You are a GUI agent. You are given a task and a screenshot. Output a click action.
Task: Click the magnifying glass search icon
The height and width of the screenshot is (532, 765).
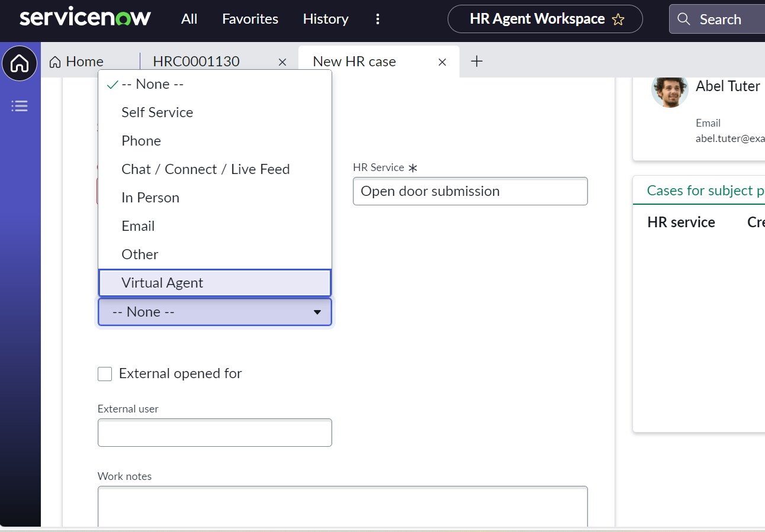pos(683,19)
